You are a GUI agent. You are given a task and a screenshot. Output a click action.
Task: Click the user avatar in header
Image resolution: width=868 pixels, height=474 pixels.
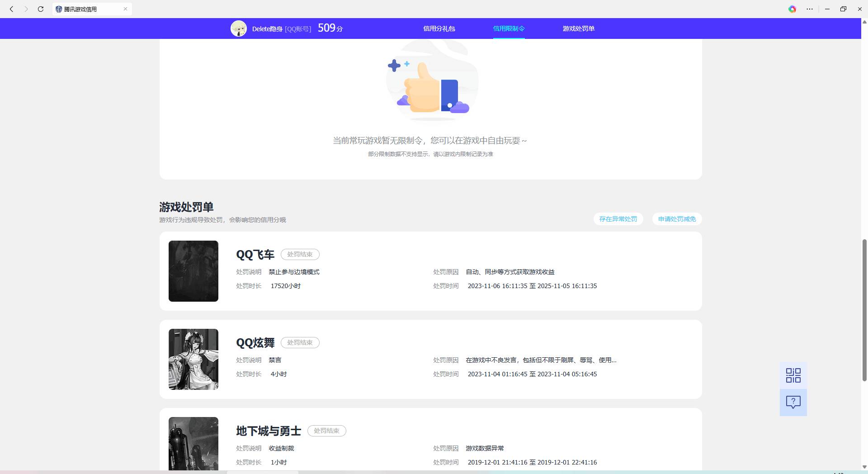click(x=239, y=28)
